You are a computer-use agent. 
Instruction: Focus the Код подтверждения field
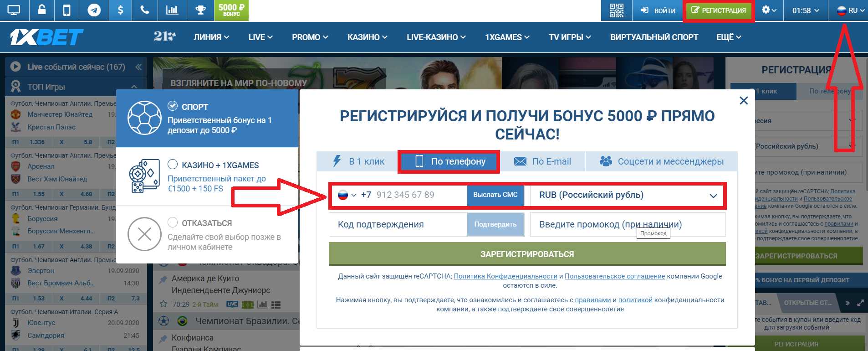[398, 224]
